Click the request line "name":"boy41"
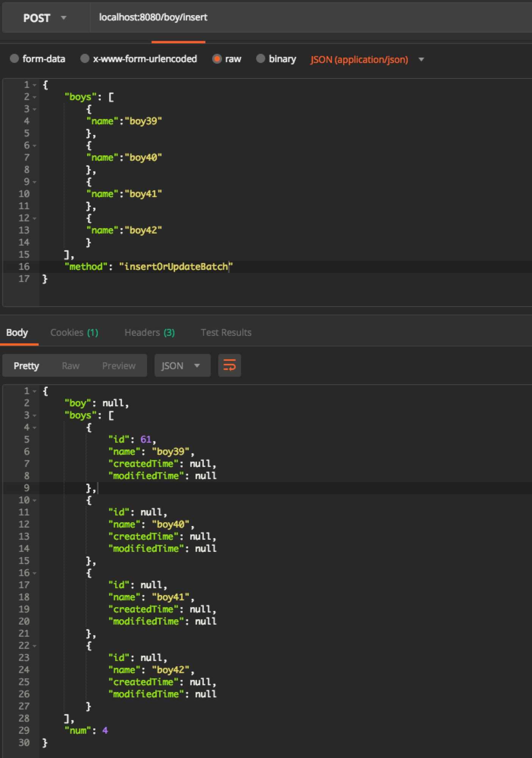Viewport: 532px width, 758px height. [124, 194]
